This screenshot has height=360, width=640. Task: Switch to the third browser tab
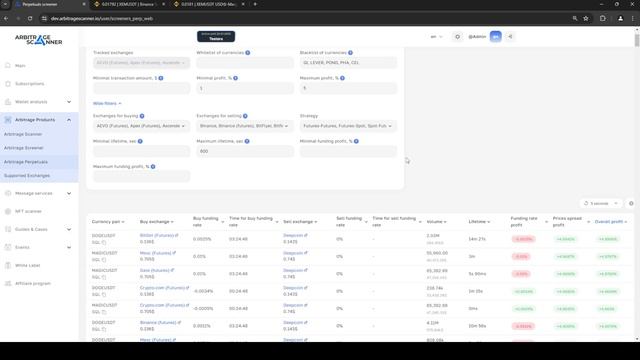[x=208, y=4]
